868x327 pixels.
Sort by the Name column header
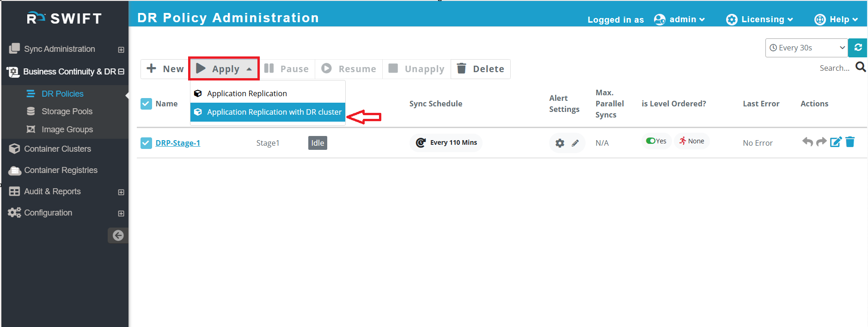166,104
